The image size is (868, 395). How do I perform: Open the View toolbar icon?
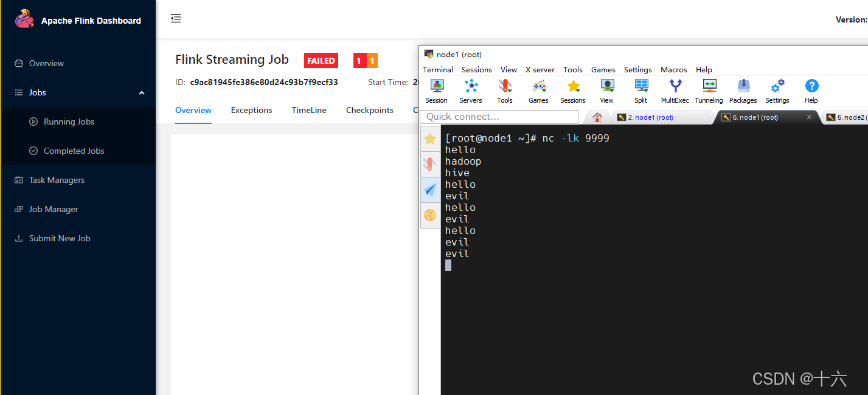click(x=607, y=91)
